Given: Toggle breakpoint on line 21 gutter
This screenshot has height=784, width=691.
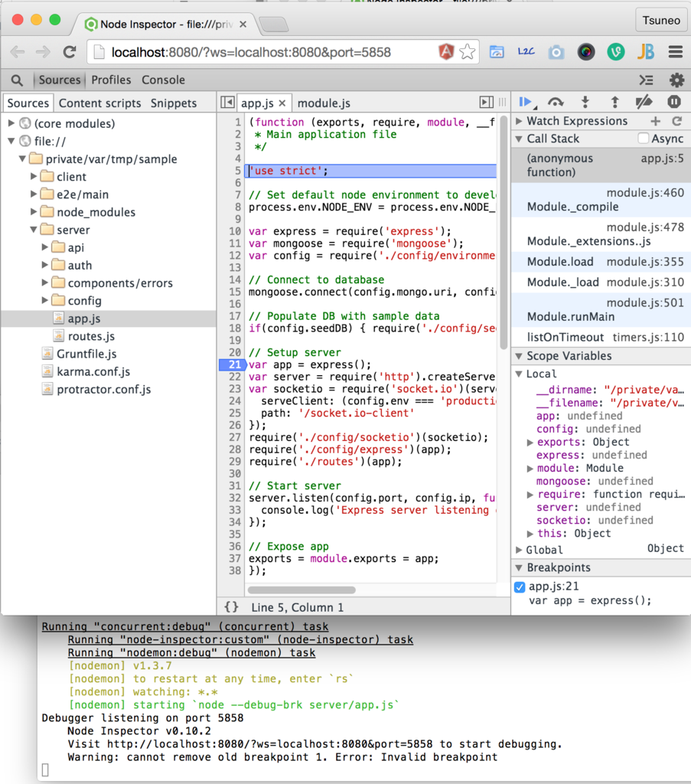Looking at the screenshot, I should click(x=233, y=364).
